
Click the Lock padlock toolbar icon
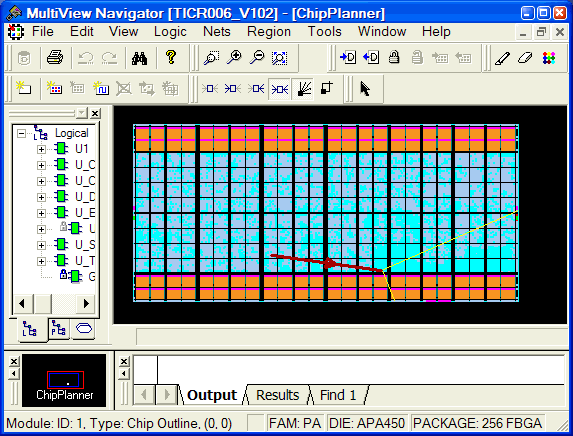394,57
